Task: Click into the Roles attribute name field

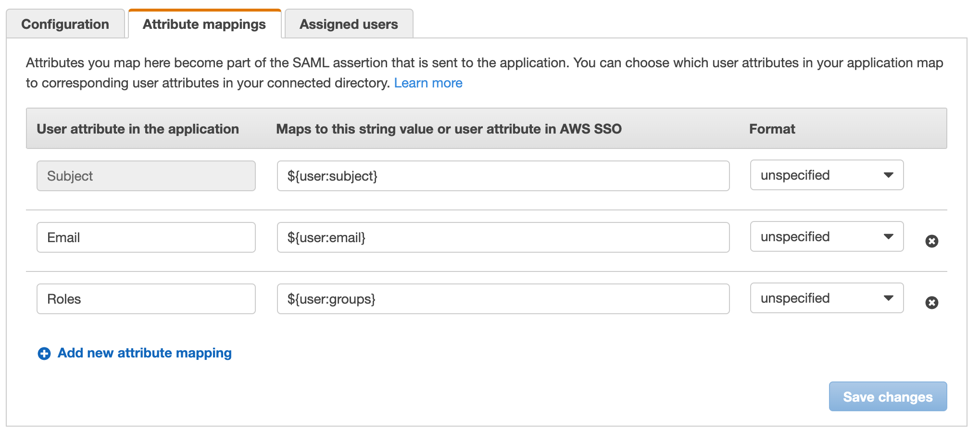Action: (x=146, y=299)
